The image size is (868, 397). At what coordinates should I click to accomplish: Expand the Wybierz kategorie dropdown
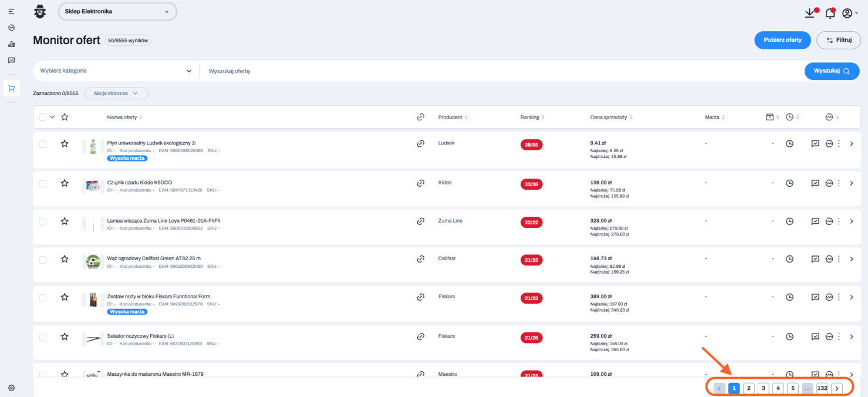point(116,71)
